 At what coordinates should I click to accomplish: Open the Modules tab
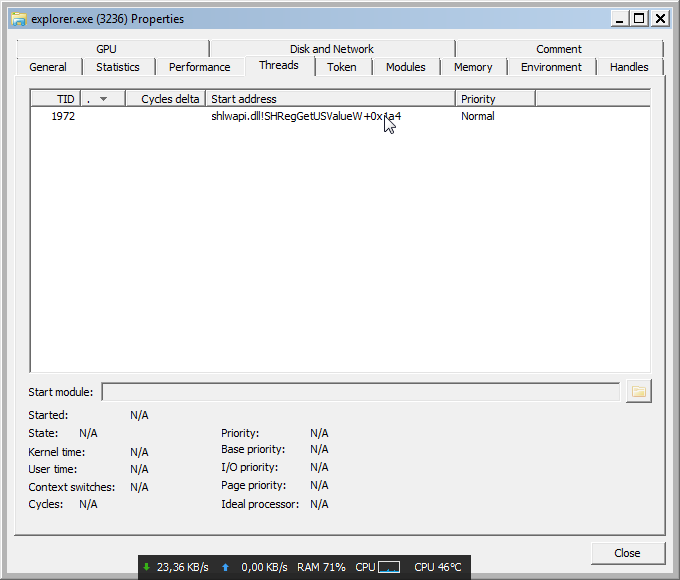[406, 67]
